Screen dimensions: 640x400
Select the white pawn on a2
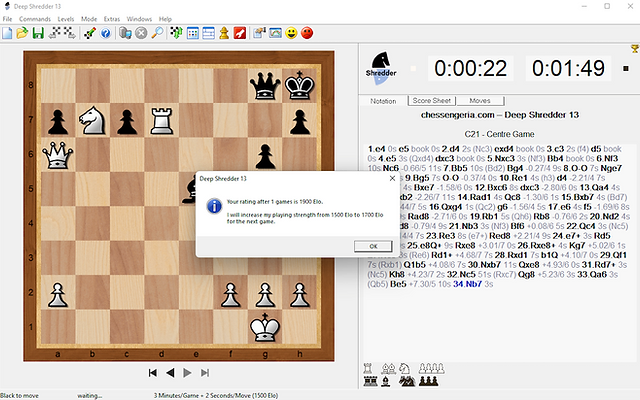coord(58,294)
